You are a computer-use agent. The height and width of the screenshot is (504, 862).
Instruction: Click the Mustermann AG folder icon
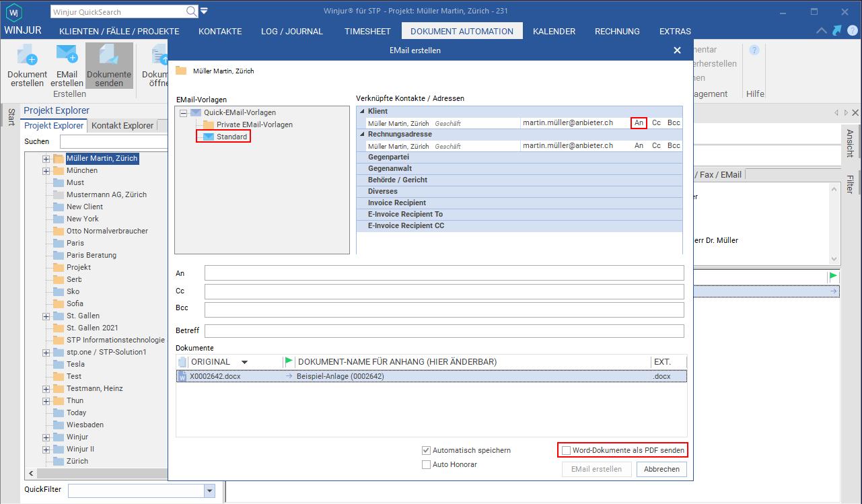coord(59,194)
